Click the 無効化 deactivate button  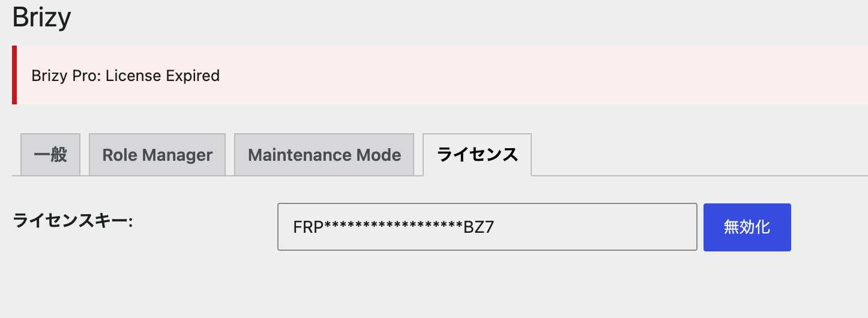[x=747, y=227]
